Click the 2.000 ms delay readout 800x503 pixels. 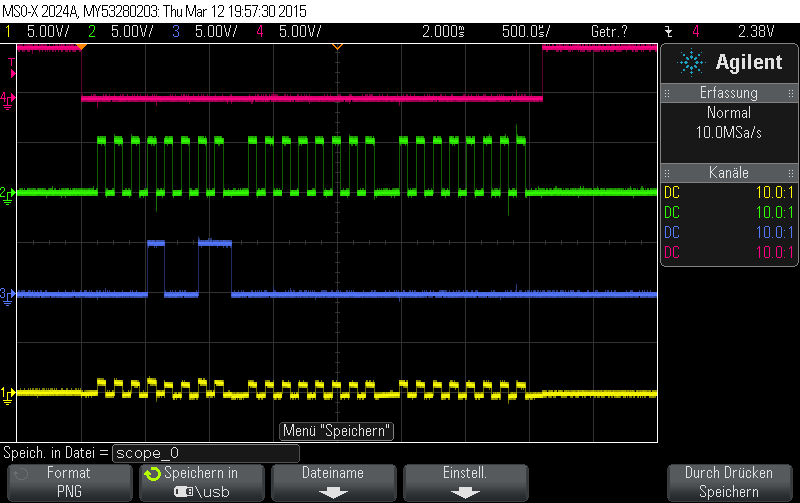point(443,32)
